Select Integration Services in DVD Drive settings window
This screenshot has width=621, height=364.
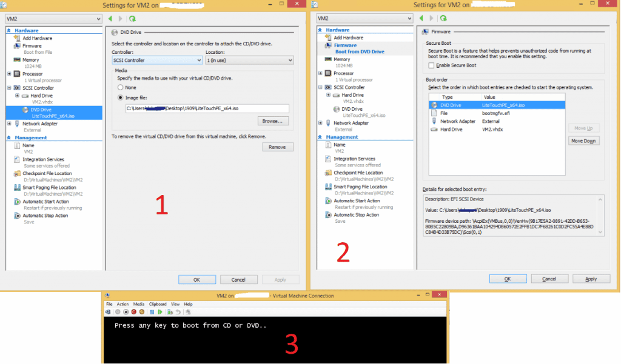(x=43, y=159)
